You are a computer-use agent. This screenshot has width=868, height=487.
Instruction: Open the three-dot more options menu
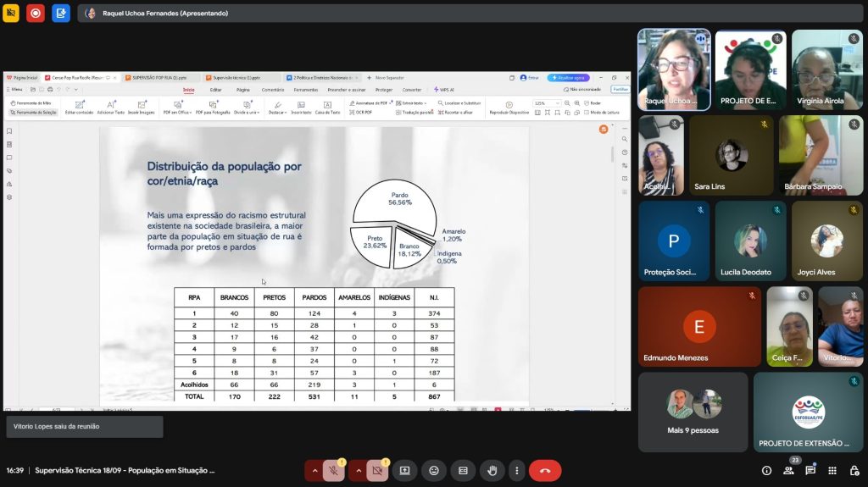click(x=516, y=470)
